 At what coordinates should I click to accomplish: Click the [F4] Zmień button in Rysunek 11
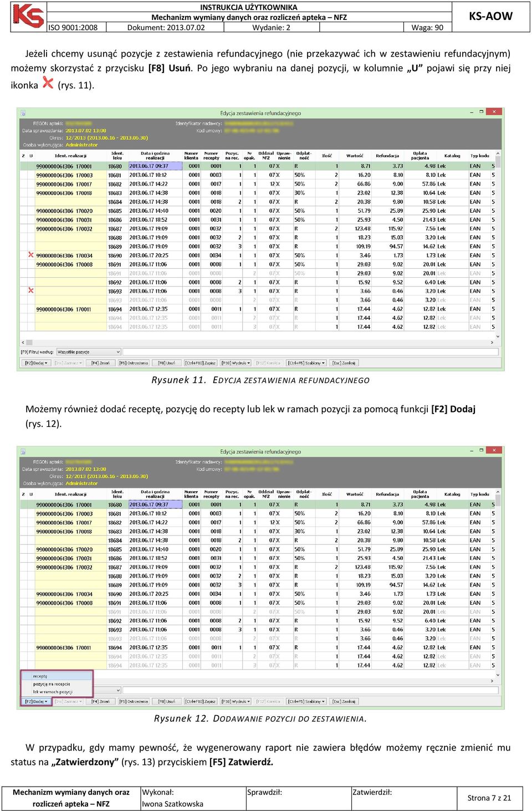click(100, 363)
